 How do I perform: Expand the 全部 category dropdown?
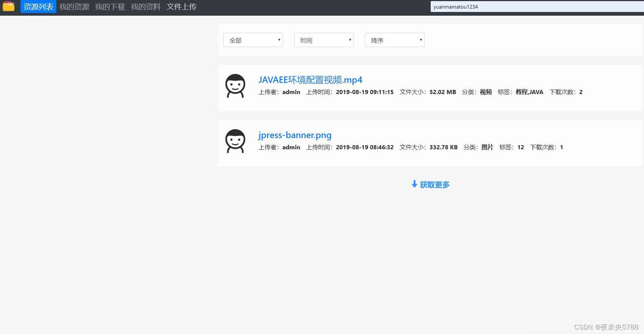253,40
